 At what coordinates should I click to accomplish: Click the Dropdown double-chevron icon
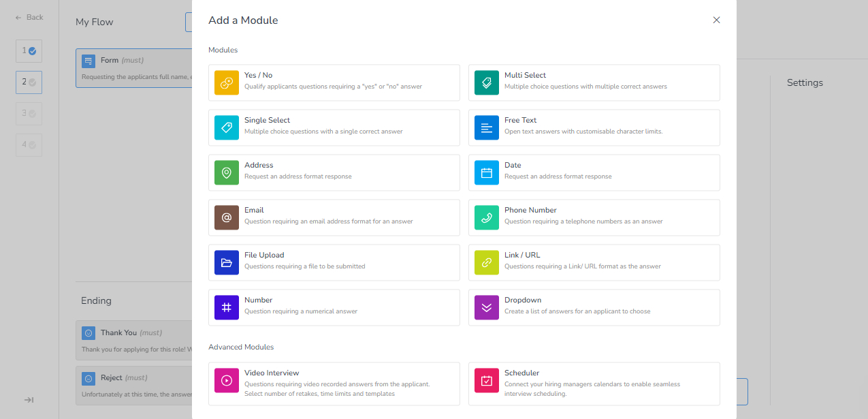[487, 307]
